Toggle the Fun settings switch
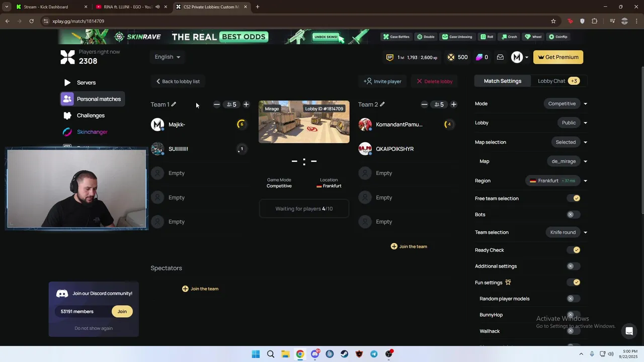 click(x=574, y=283)
